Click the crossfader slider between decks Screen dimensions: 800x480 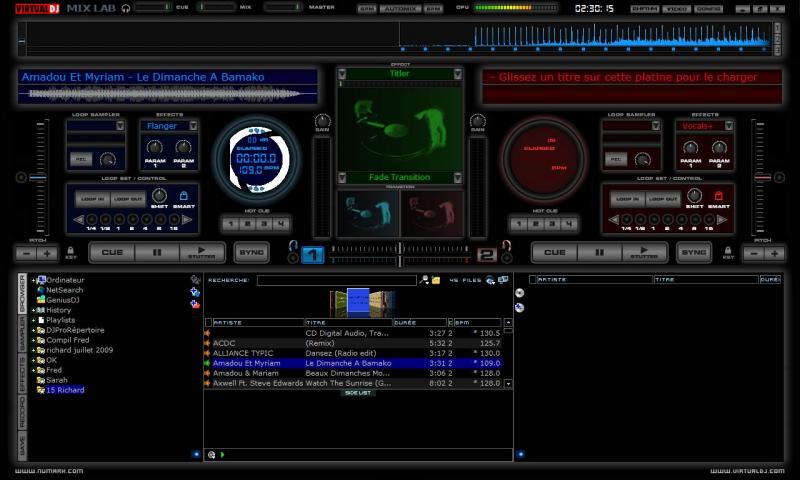(399, 249)
